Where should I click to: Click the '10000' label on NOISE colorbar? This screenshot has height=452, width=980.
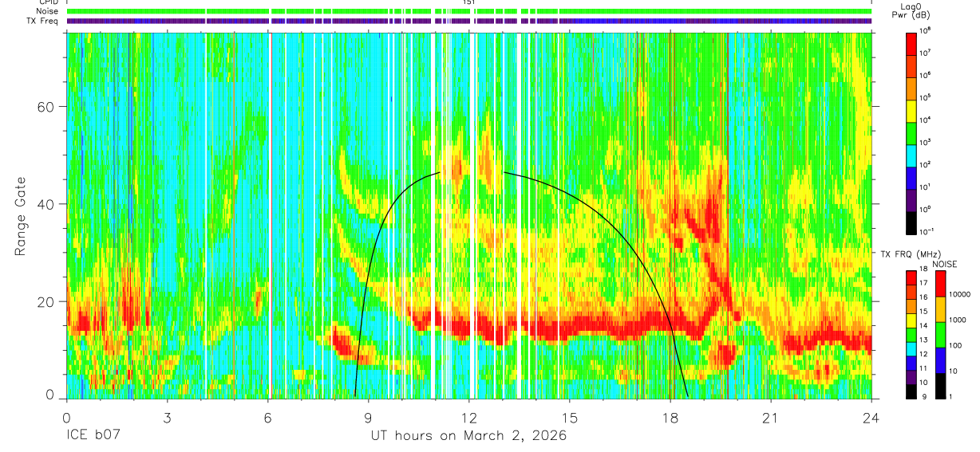[x=959, y=294]
